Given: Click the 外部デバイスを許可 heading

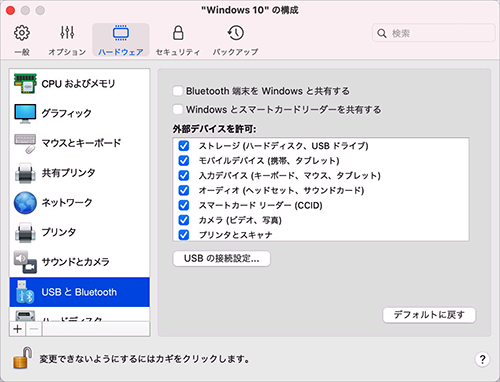Looking at the screenshot, I should 214,129.
